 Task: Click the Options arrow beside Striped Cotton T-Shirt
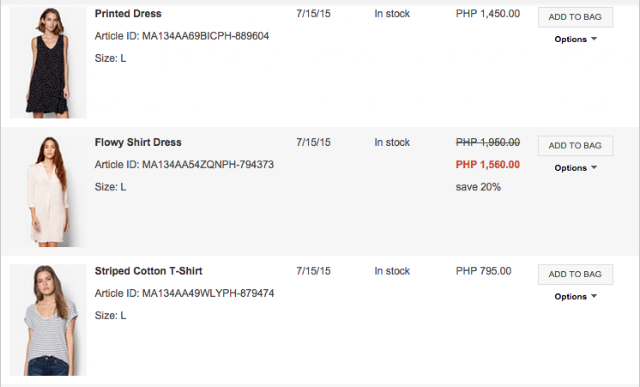594,296
